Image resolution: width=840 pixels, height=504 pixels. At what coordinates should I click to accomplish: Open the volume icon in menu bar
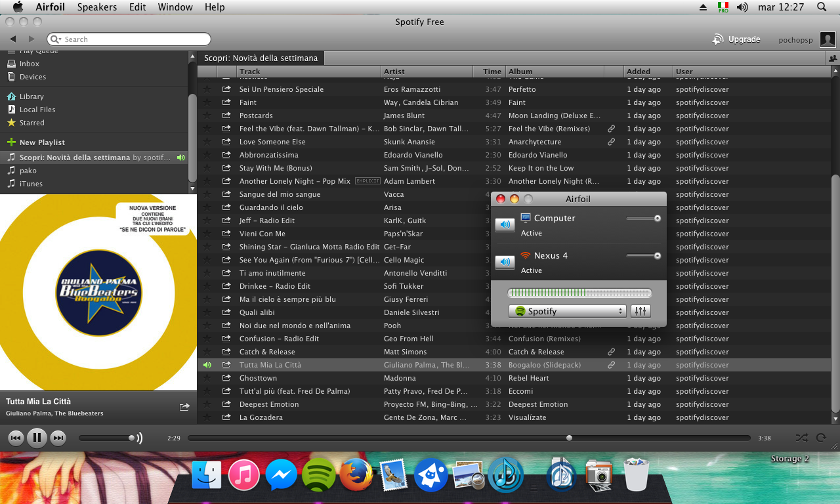click(742, 7)
